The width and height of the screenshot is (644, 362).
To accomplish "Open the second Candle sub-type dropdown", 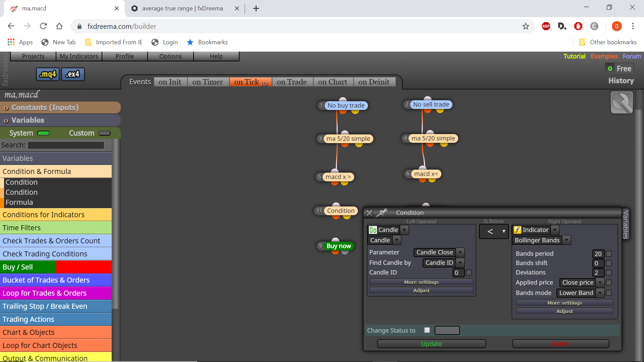I will 397,240.
